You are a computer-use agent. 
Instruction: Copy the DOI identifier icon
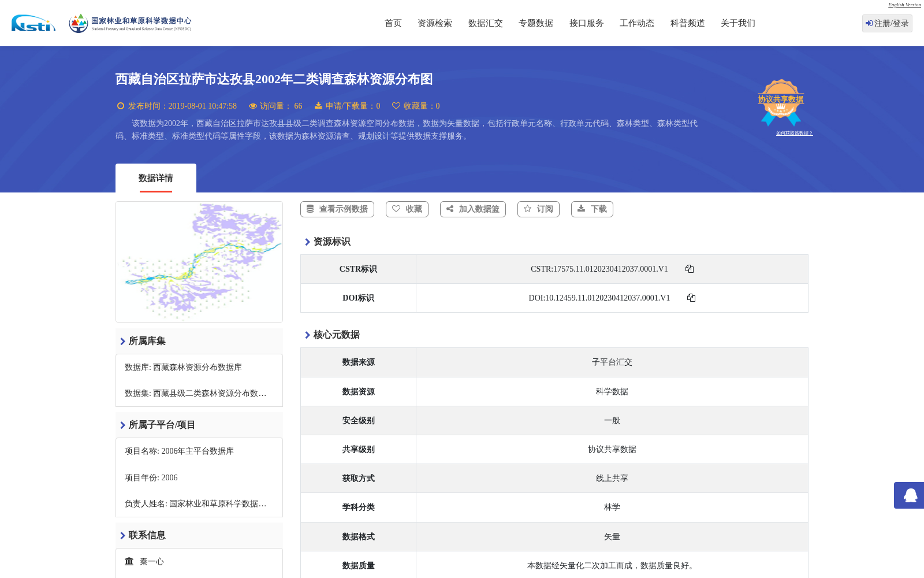(x=691, y=298)
